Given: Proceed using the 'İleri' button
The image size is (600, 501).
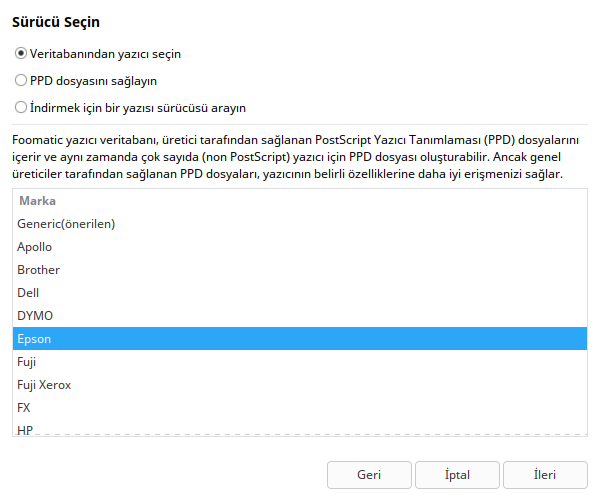Looking at the screenshot, I should [544, 476].
